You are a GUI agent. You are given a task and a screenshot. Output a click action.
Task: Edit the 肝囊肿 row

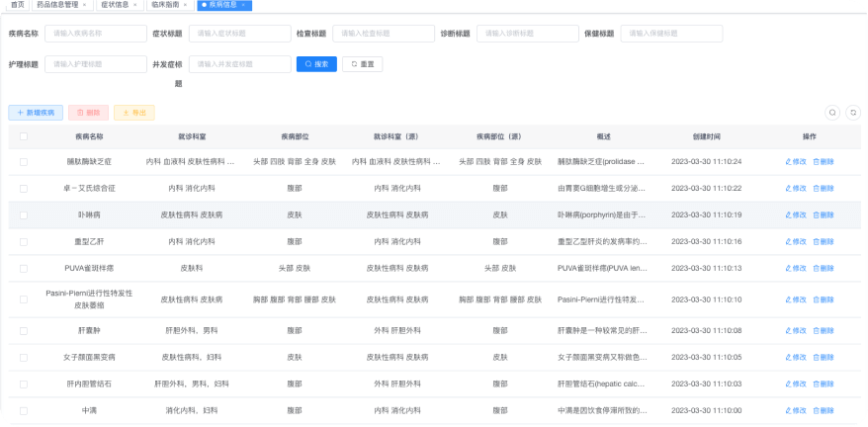click(x=796, y=331)
